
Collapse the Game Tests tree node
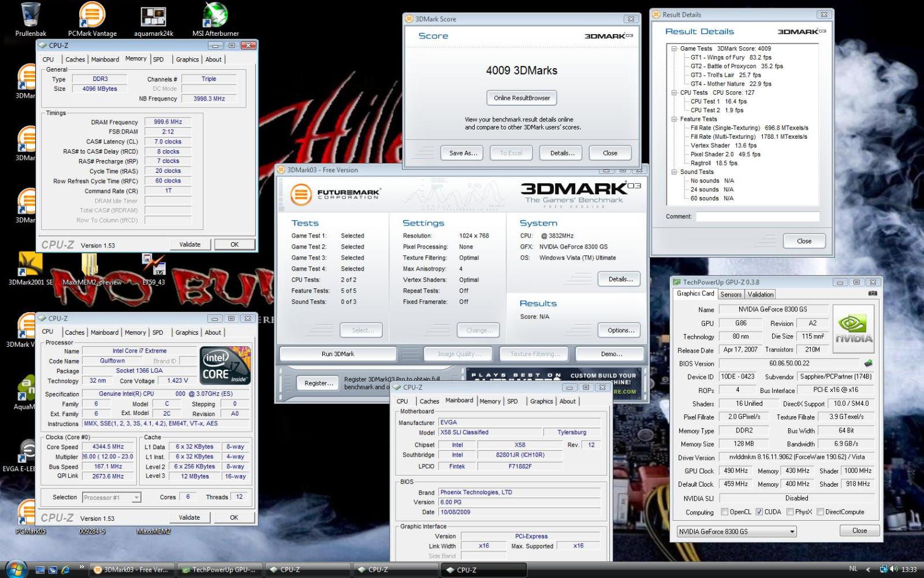[x=674, y=49]
